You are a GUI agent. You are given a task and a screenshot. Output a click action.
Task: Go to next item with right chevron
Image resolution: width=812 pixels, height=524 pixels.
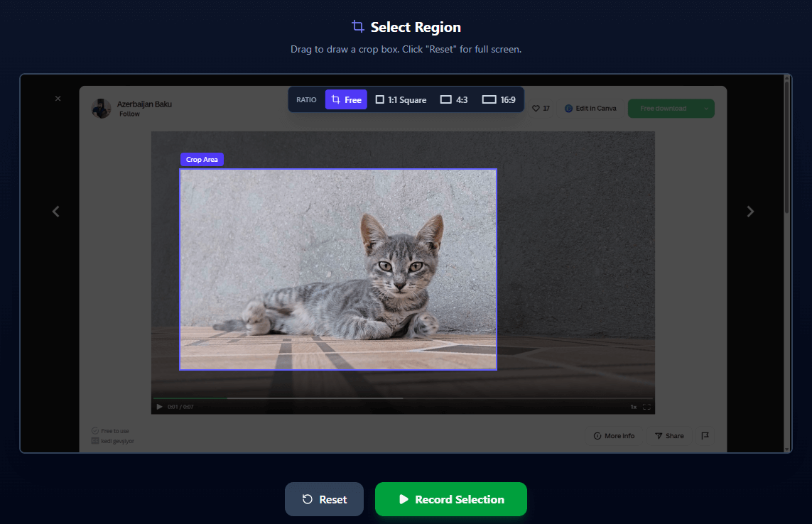coord(750,212)
